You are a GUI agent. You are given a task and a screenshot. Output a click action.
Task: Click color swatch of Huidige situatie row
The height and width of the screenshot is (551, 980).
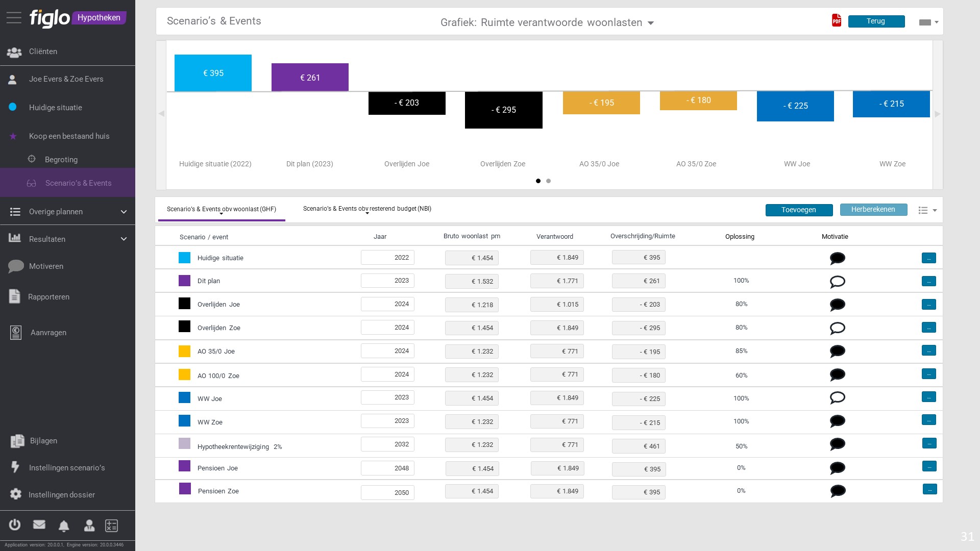184,258
